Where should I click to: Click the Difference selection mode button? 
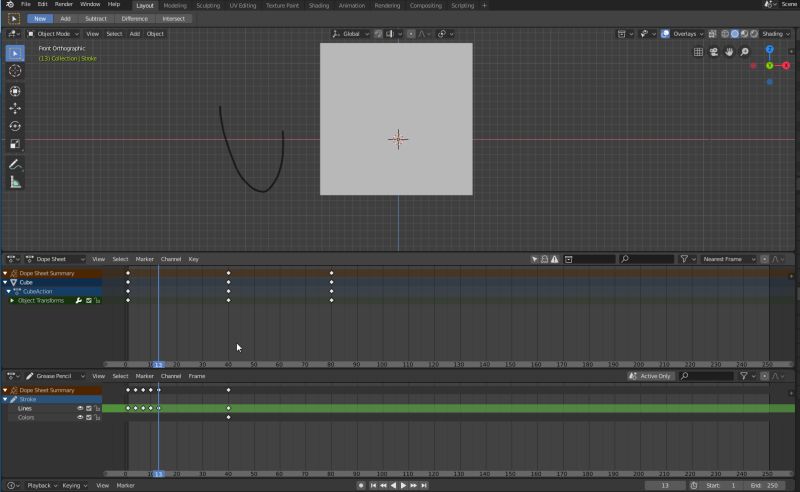pos(135,19)
